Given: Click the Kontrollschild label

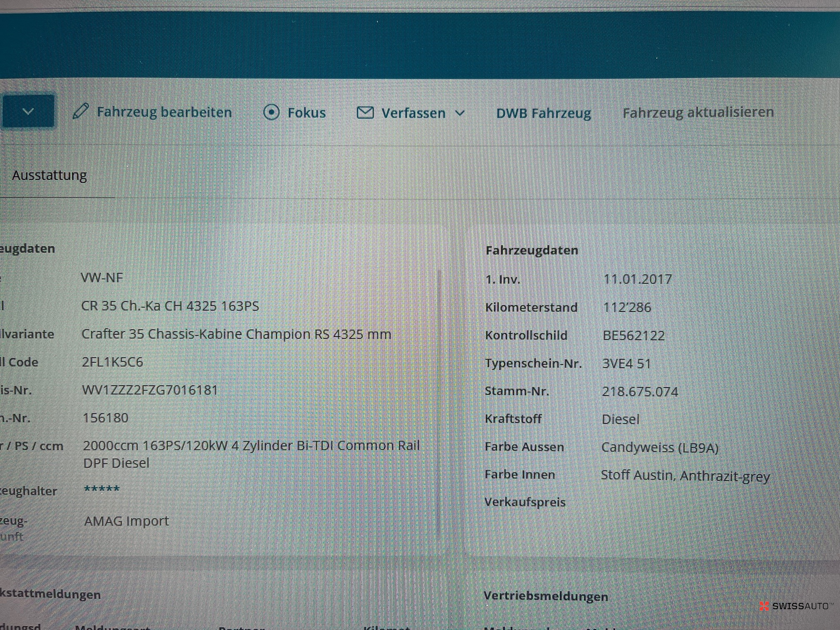Looking at the screenshot, I should click(x=526, y=335).
